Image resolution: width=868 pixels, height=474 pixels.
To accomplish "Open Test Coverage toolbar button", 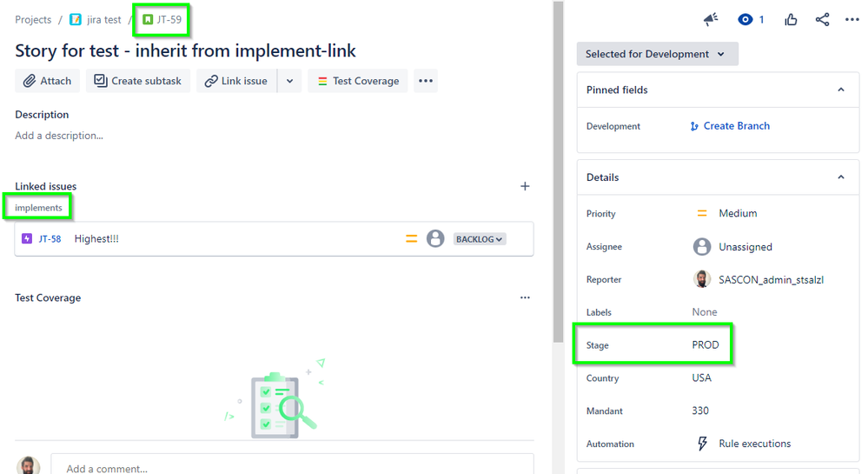I will [x=358, y=81].
